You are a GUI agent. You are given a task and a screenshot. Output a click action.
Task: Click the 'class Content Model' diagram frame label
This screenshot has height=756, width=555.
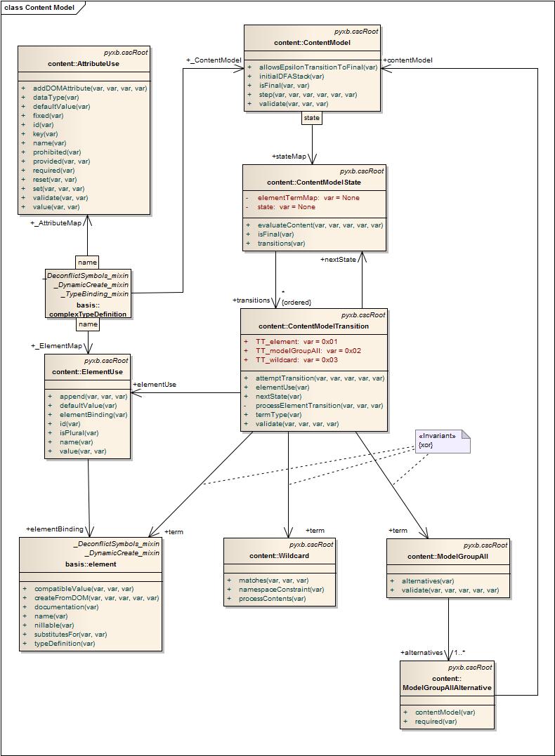pos(39,7)
